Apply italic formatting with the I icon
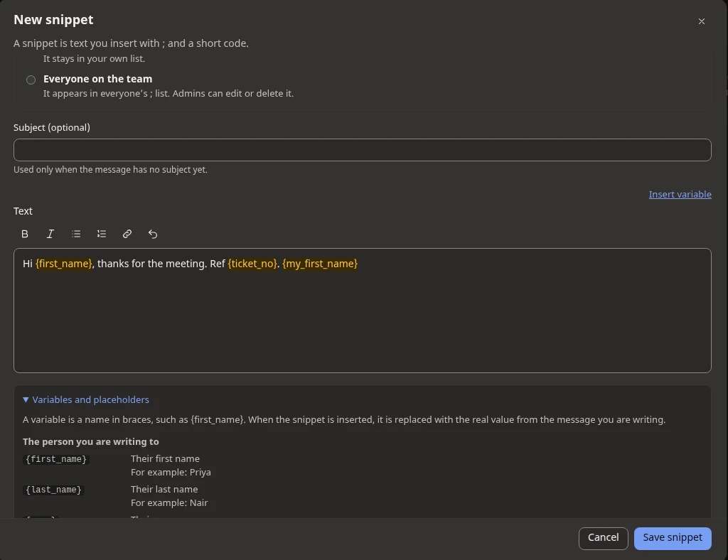 [x=50, y=234]
